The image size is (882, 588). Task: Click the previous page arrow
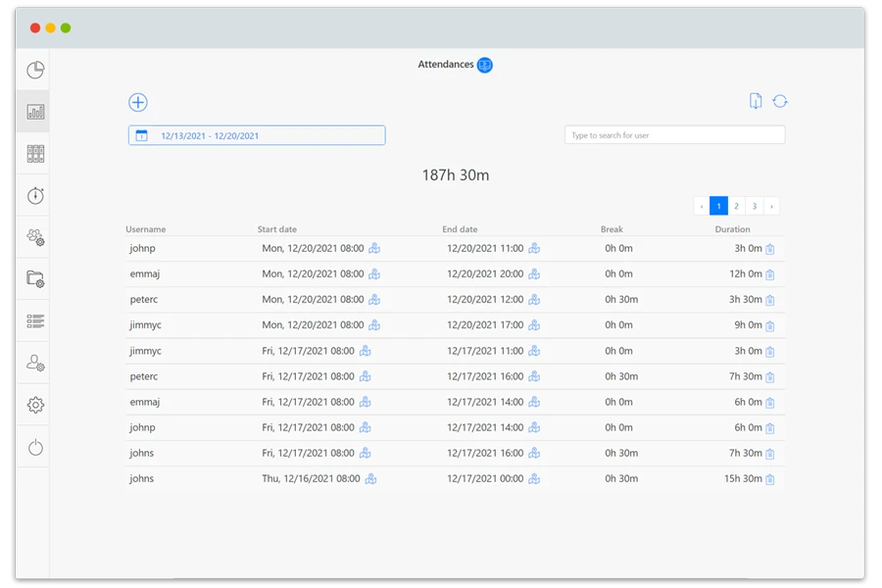[702, 206]
